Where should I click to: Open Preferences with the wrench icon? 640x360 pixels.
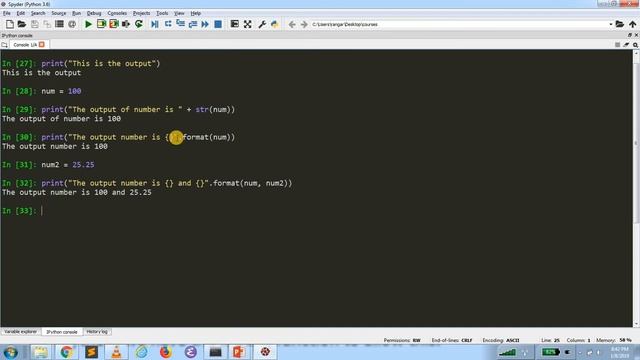click(x=262, y=24)
